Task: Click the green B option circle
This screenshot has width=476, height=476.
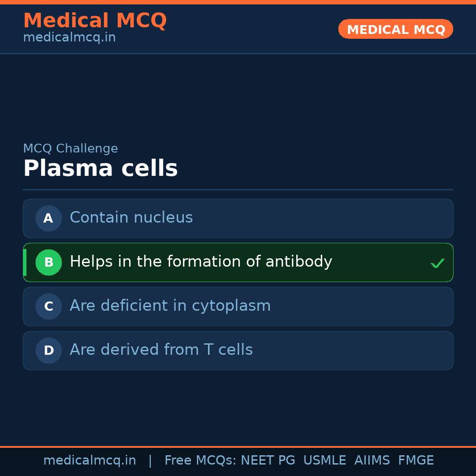Action: pos(48,262)
